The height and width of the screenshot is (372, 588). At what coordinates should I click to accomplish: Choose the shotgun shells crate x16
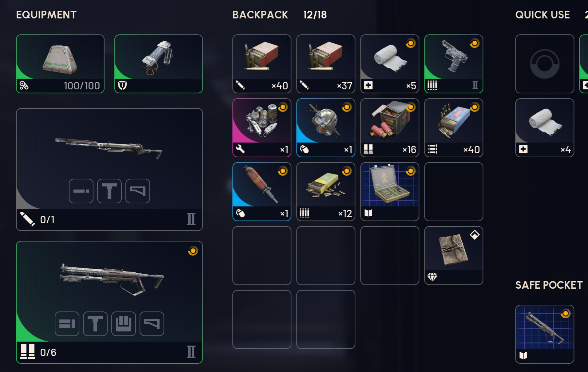(390, 128)
